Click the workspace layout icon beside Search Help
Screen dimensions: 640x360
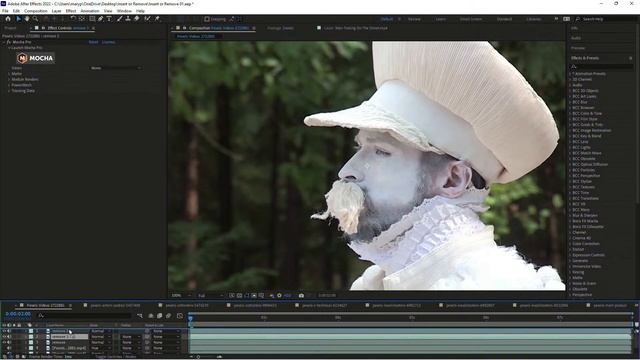point(567,19)
